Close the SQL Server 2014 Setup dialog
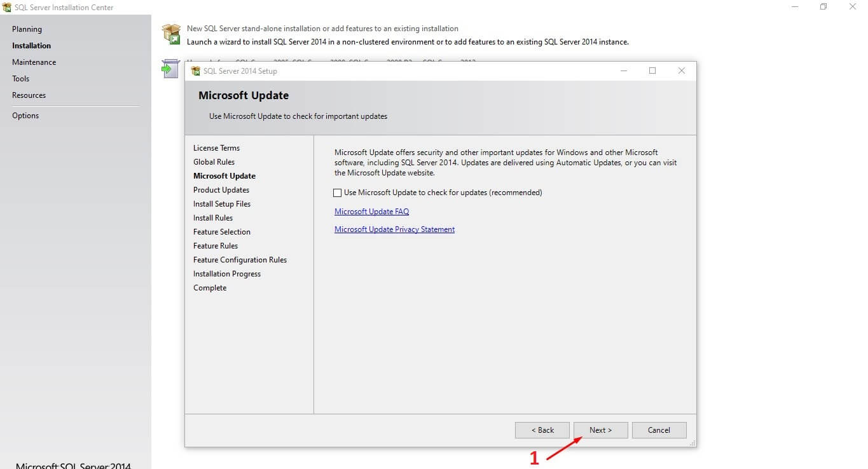 (x=682, y=71)
